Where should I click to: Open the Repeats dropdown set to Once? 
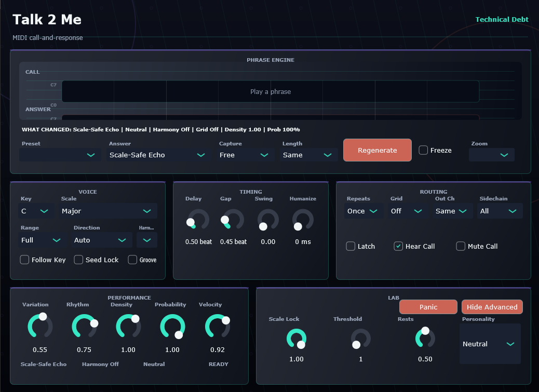pos(363,211)
